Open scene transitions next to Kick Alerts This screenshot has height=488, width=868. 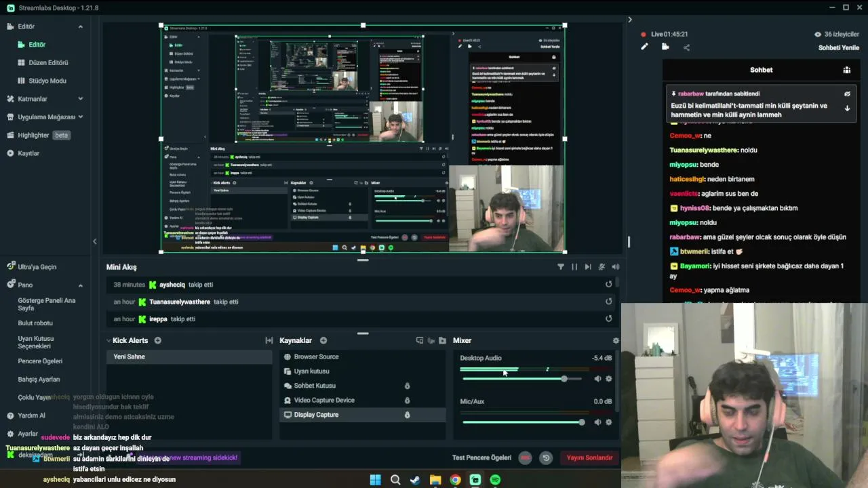(x=269, y=340)
